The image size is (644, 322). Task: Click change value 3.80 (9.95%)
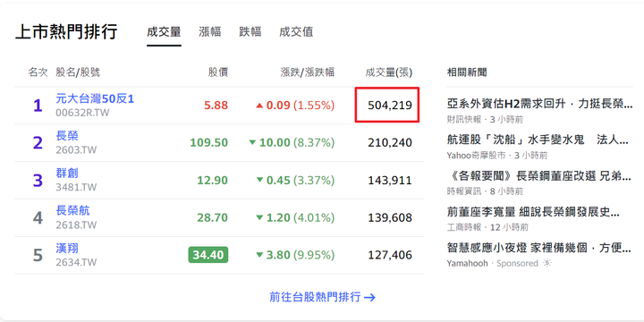[295, 255]
